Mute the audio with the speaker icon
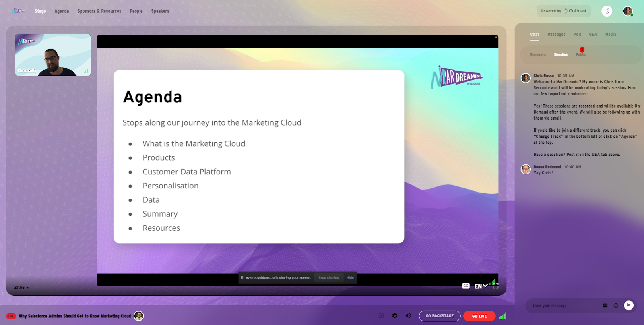 click(408, 316)
